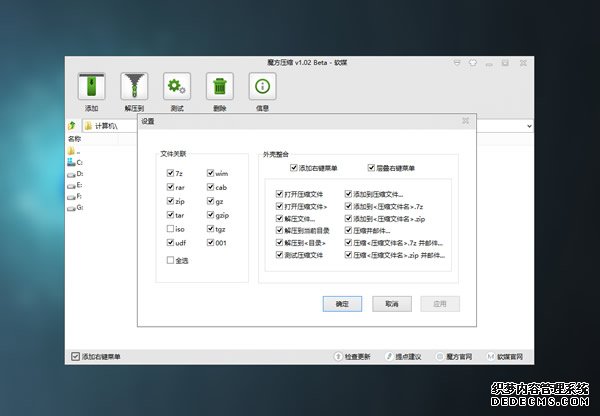Uncheck the cab file association
This screenshot has width=600, height=416.
tap(210, 187)
